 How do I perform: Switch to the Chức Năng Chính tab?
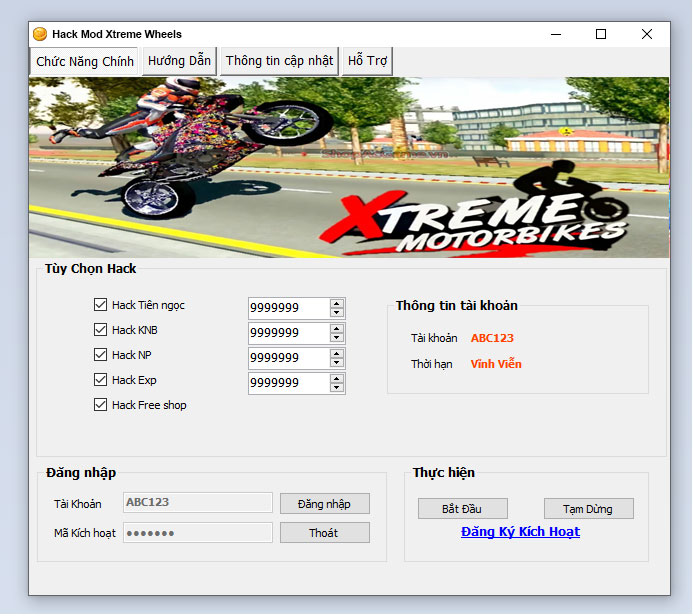click(x=84, y=61)
